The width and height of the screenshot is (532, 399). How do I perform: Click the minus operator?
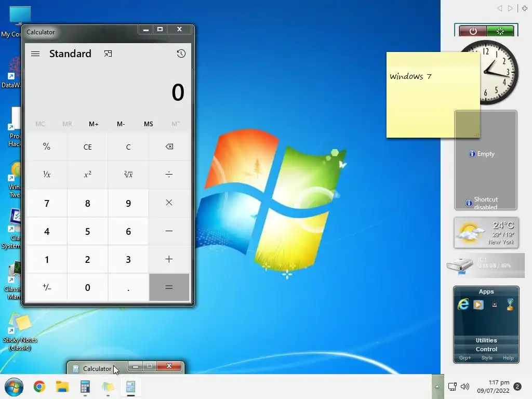click(169, 231)
